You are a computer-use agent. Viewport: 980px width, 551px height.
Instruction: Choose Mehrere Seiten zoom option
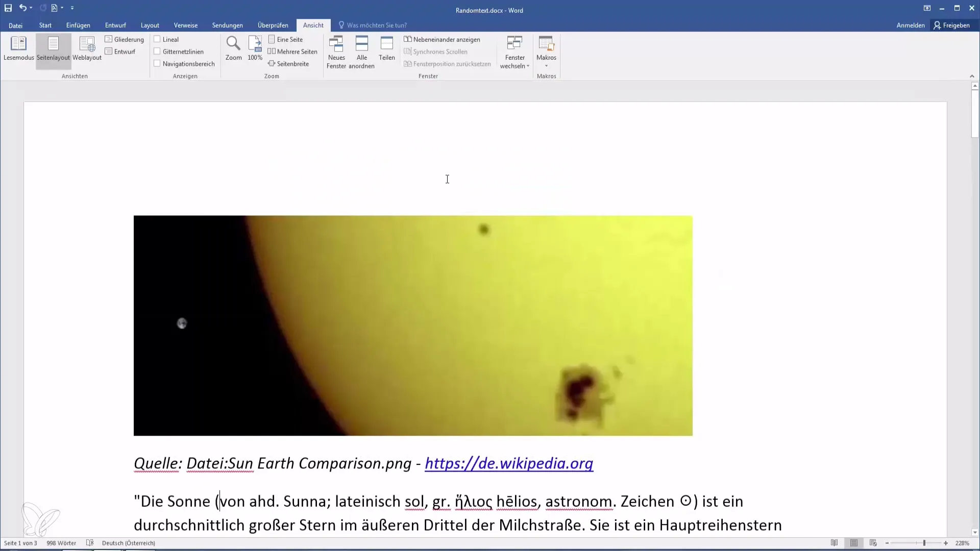point(292,52)
